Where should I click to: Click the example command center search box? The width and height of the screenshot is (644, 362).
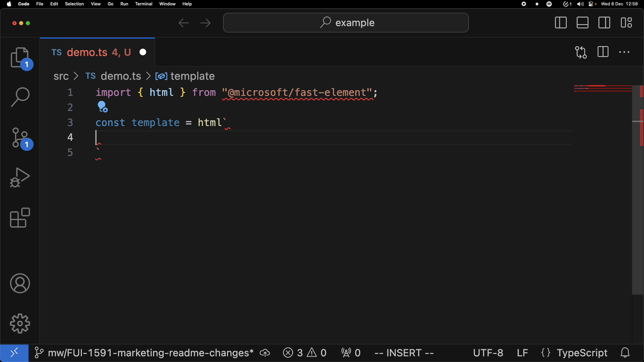pos(346,23)
